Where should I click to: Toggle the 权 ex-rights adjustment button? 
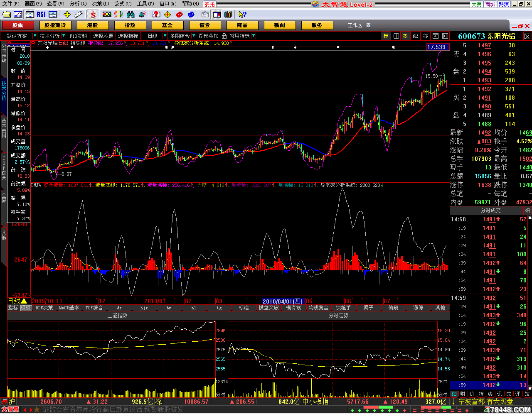coord(405,36)
